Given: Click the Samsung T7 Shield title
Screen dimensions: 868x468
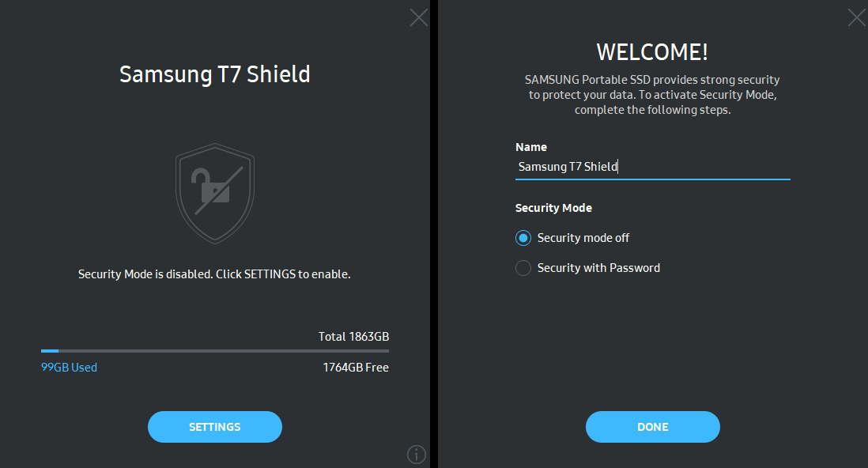Looking at the screenshot, I should tap(214, 74).
